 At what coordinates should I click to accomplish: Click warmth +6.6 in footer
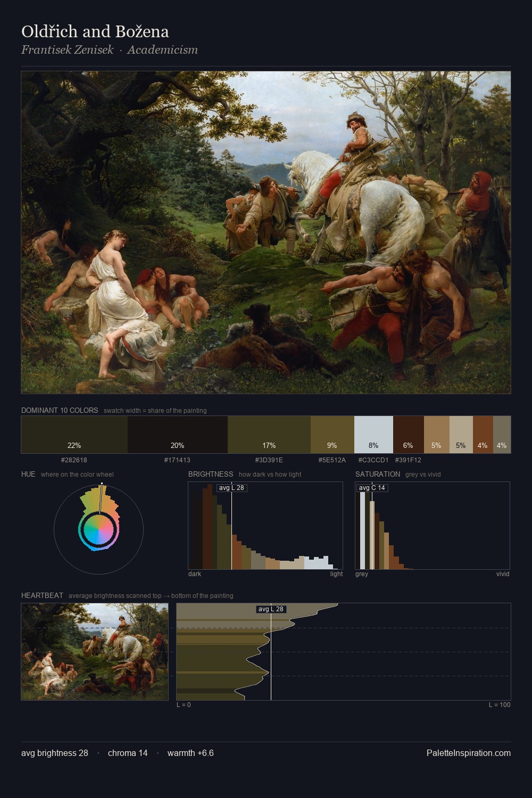pyautogui.click(x=190, y=753)
